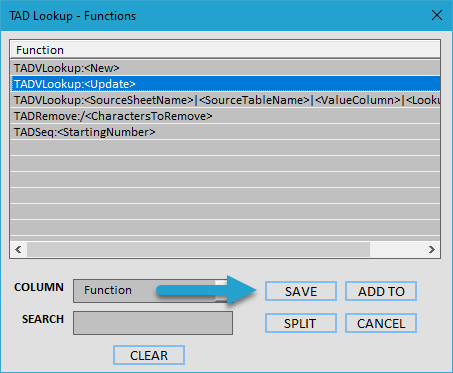
Task: Select the TADVLookup:<New> row
Action: [x=225, y=68]
